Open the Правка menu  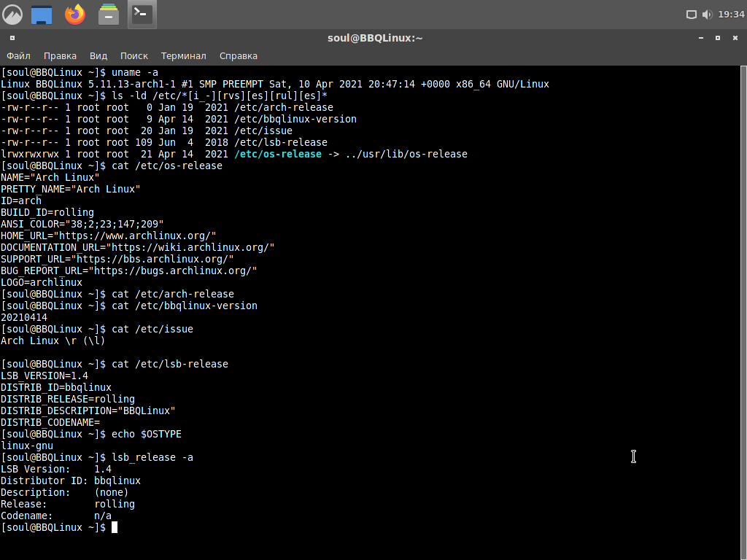click(x=60, y=56)
